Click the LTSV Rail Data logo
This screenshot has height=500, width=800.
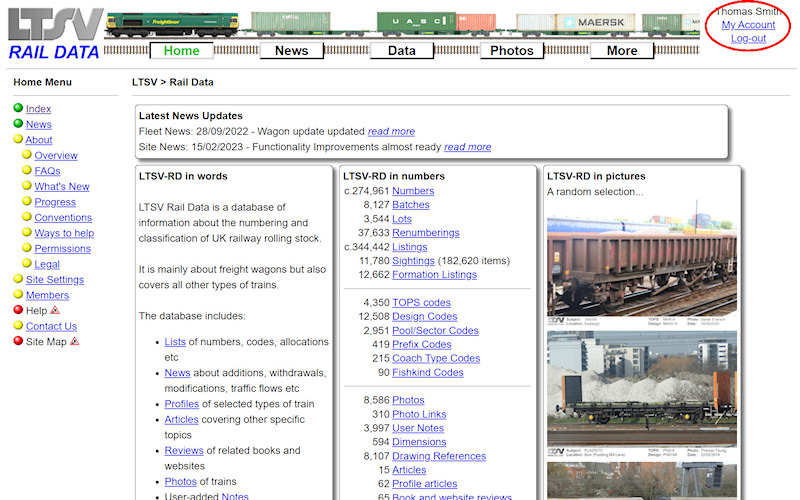pos(55,35)
